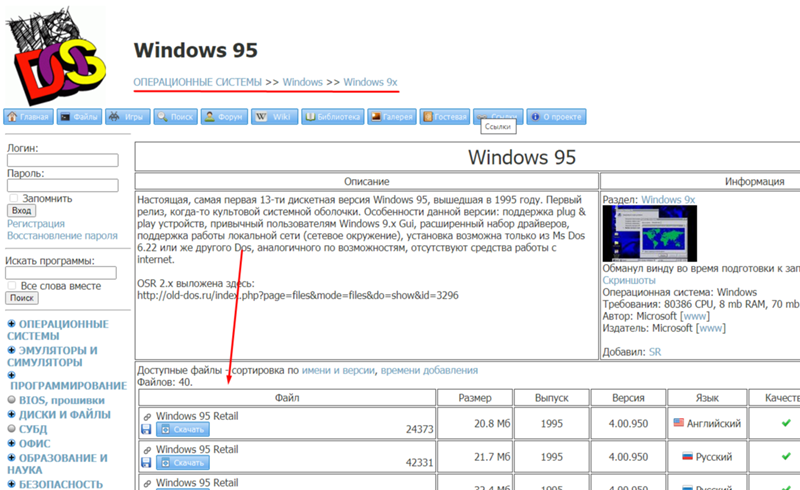Open the Библиотека section
The image size is (800, 490).
pyautogui.click(x=333, y=117)
